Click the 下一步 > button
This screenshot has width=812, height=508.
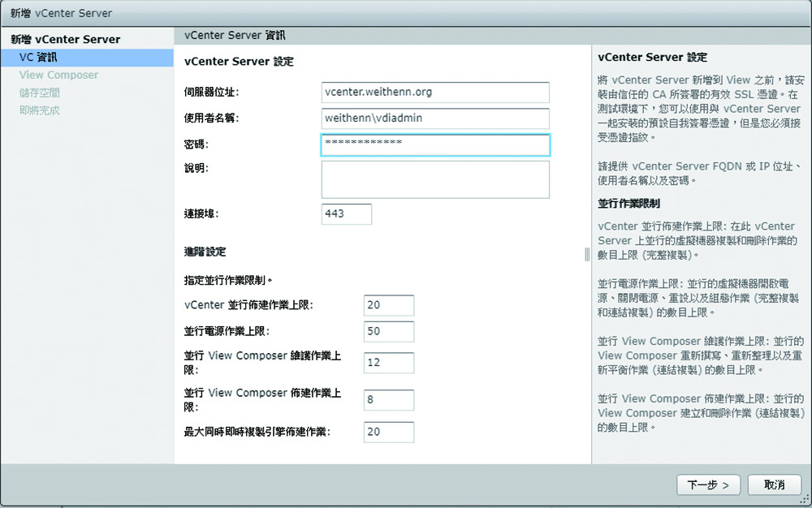point(708,484)
